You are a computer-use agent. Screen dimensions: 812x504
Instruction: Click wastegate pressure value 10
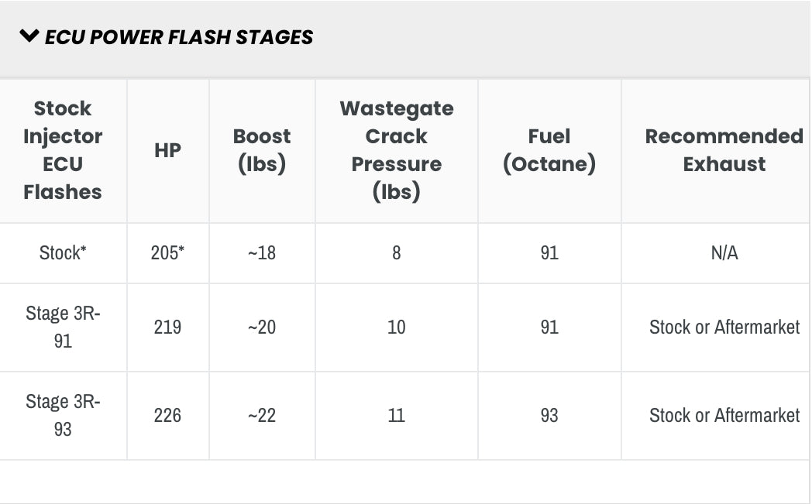396,327
